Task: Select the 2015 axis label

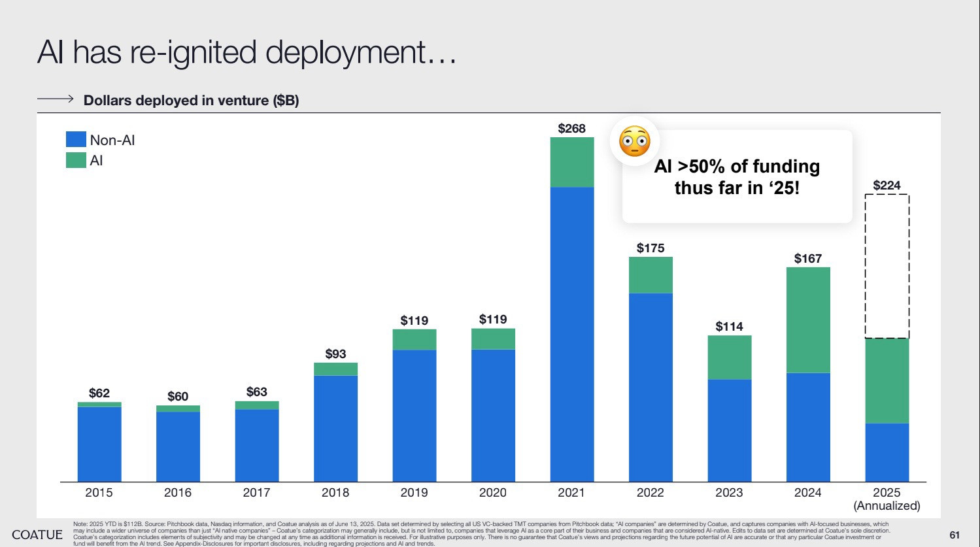Action: pyautogui.click(x=99, y=493)
